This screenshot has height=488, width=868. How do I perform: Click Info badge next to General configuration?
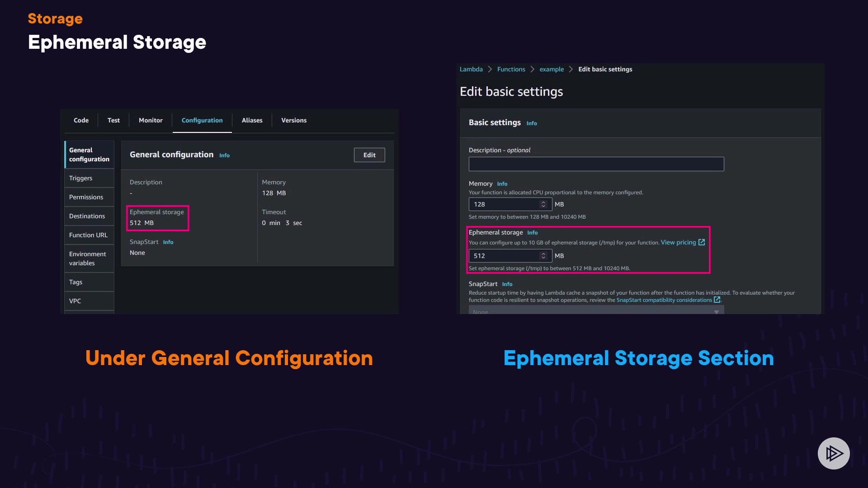(x=224, y=155)
